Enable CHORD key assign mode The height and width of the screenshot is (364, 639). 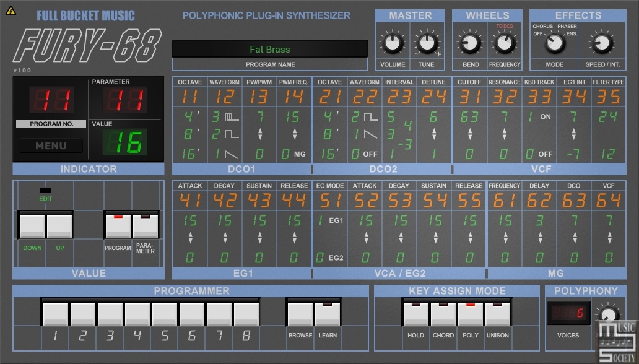443,314
